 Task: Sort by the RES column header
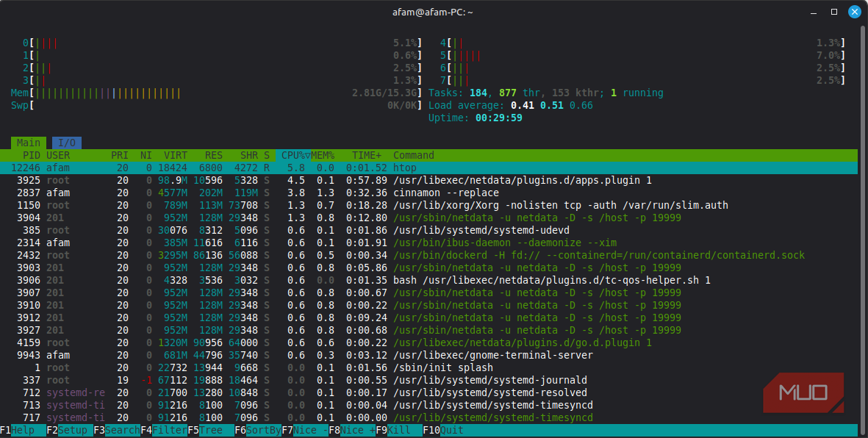[214, 156]
